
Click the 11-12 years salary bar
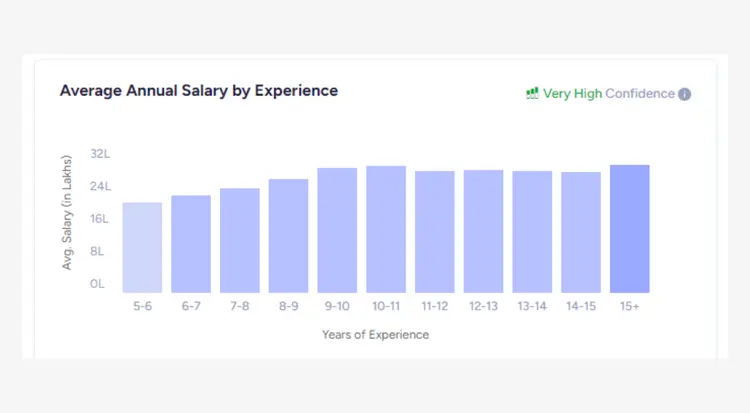click(435, 232)
